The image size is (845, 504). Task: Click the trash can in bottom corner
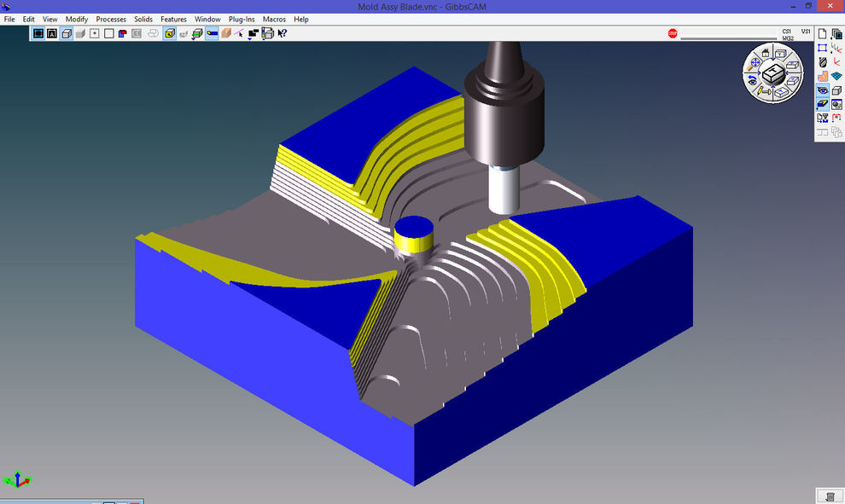click(830, 496)
